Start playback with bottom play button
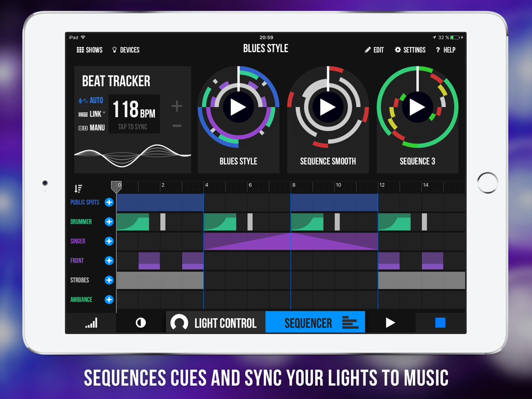Viewport: 532px width, 399px height. [390, 323]
